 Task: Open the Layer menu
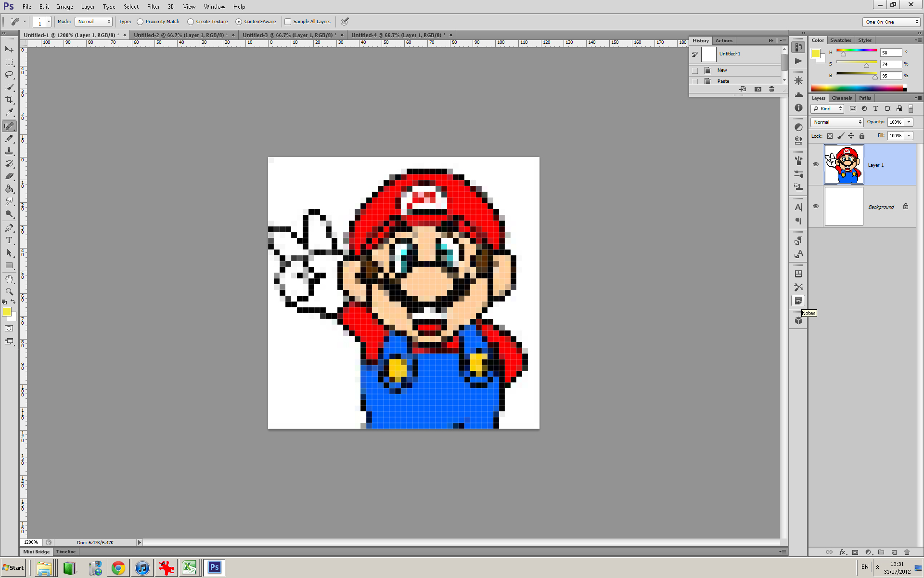pyautogui.click(x=88, y=7)
